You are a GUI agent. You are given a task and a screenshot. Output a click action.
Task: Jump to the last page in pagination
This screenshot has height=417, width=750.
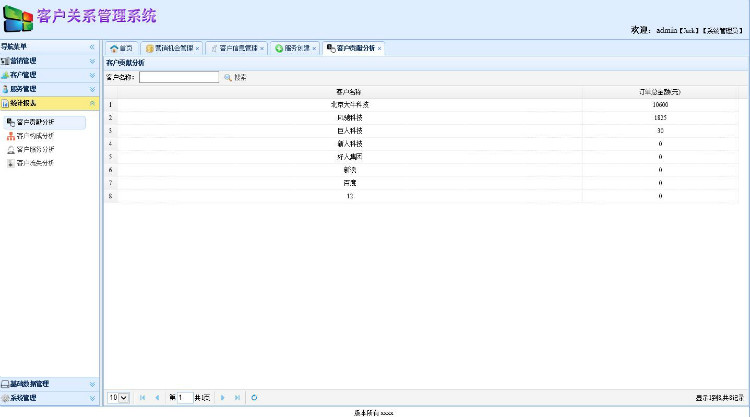click(x=237, y=397)
